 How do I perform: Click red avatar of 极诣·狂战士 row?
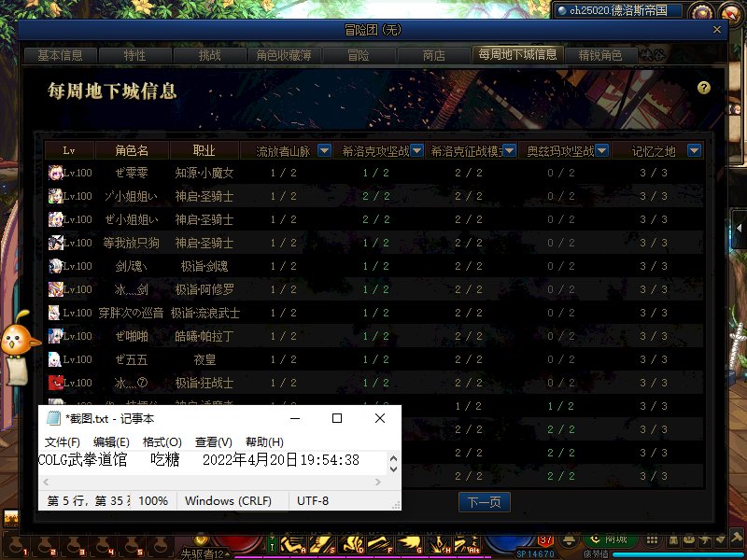coord(55,383)
